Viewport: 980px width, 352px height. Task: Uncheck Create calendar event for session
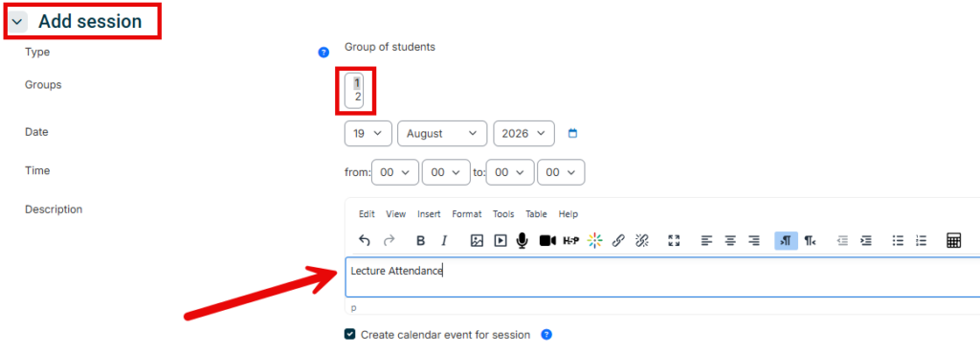350,335
